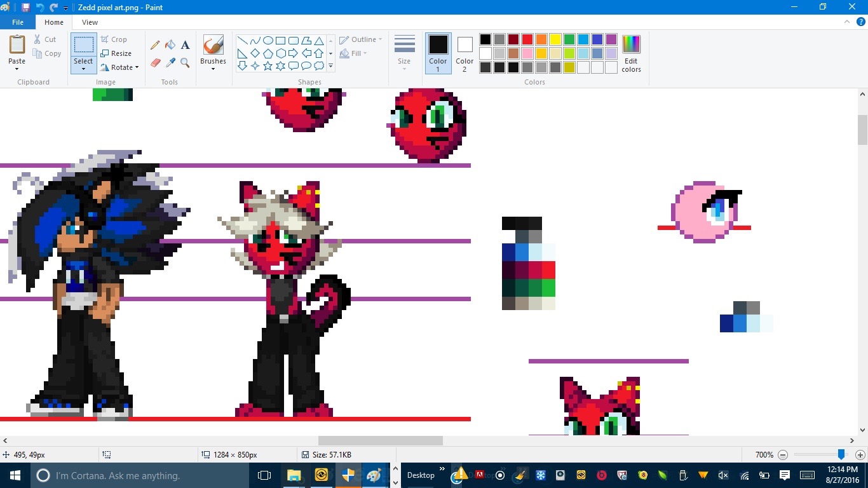
Task: Click the Resize button
Action: coord(116,53)
